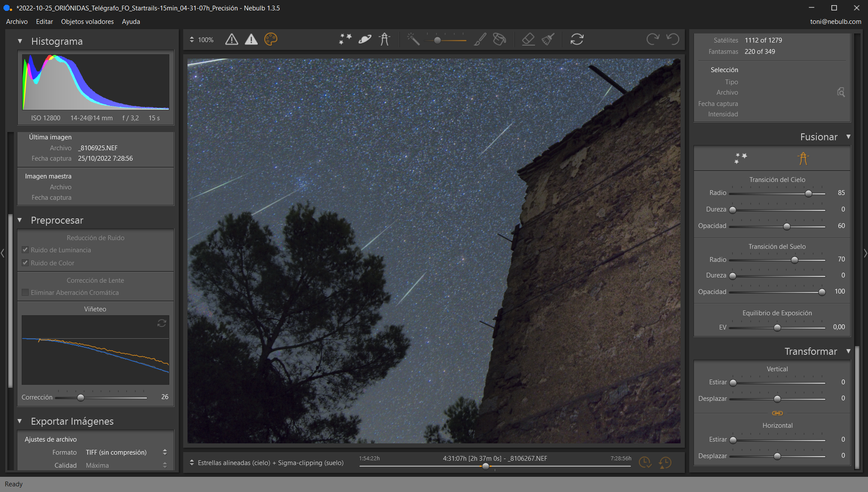This screenshot has height=492, width=868.
Task: Click the vignetting curve graph
Action: tap(95, 350)
